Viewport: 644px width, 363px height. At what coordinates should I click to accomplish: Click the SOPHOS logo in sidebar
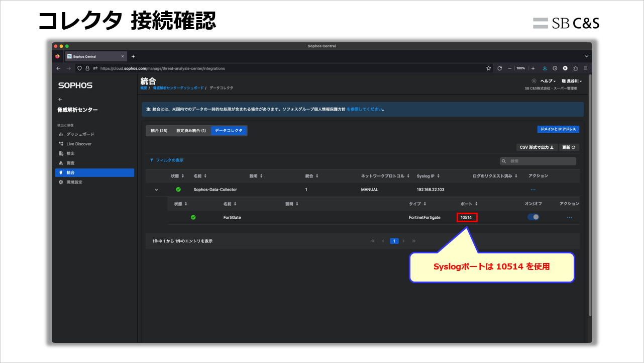(75, 85)
